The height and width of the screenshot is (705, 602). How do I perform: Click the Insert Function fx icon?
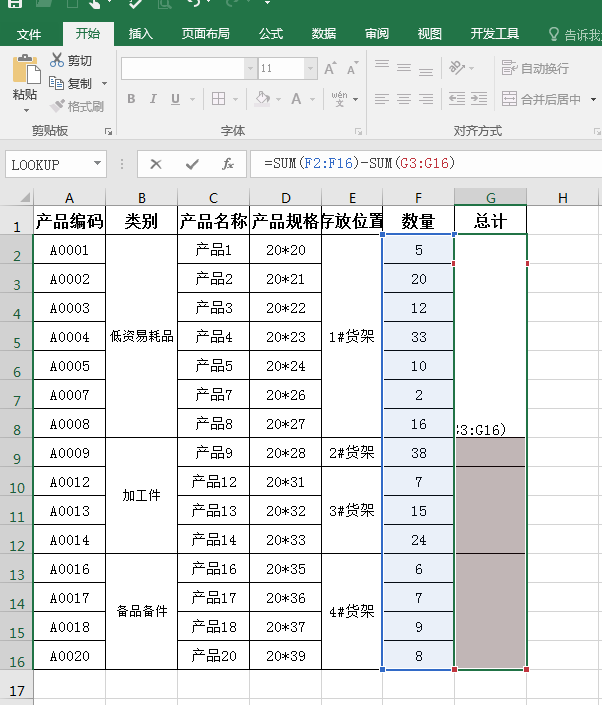(228, 164)
